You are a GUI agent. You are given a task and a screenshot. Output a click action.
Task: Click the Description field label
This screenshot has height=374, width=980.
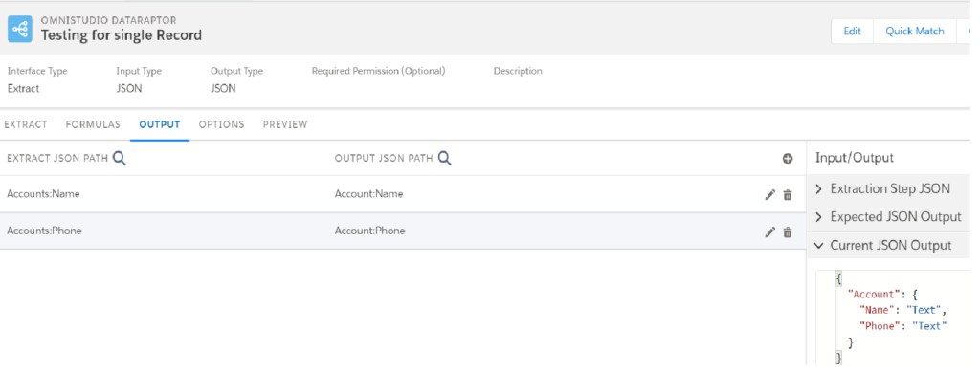(x=518, y=71)
